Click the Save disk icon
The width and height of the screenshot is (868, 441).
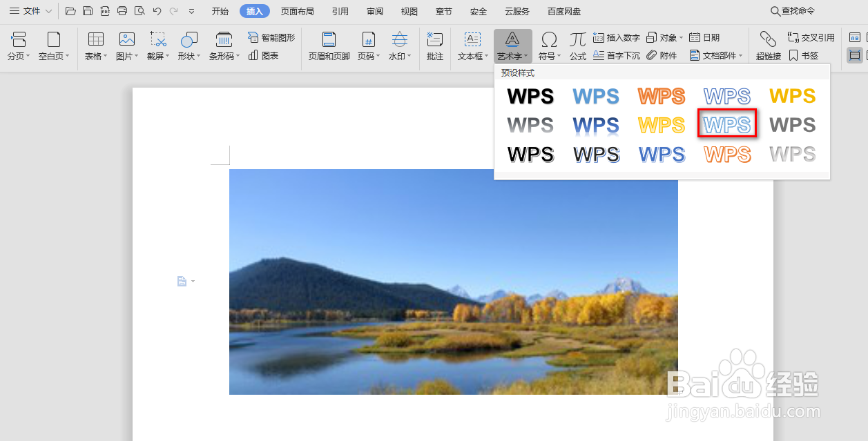[x=88, y=11]
